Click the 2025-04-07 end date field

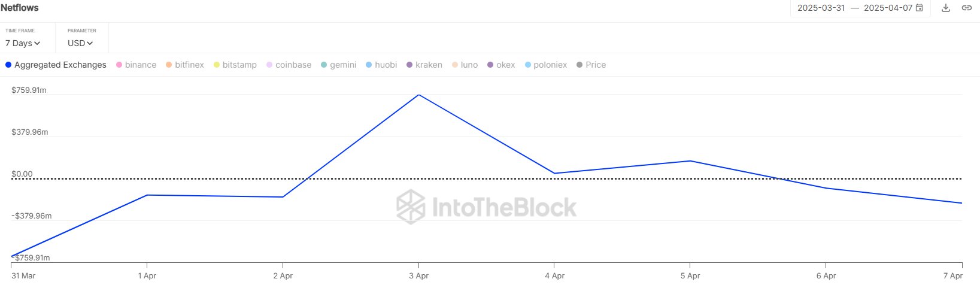pyautogui.click(x=887, y=8)
